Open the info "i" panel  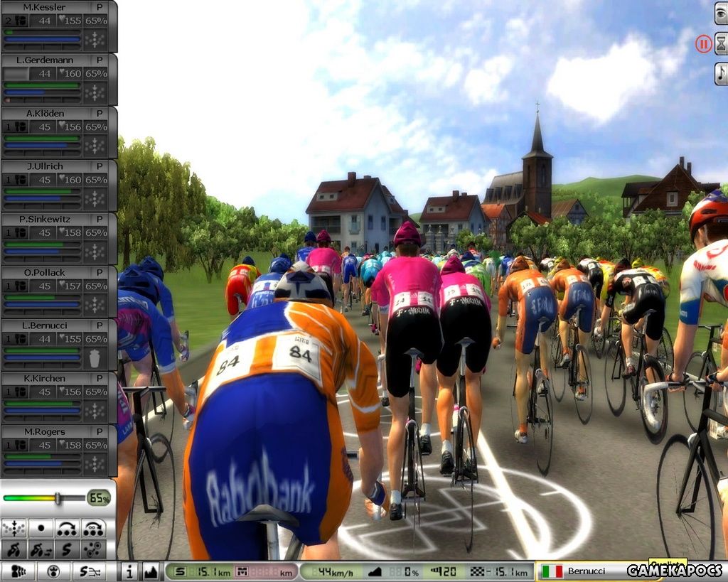(x=129, y=572)
